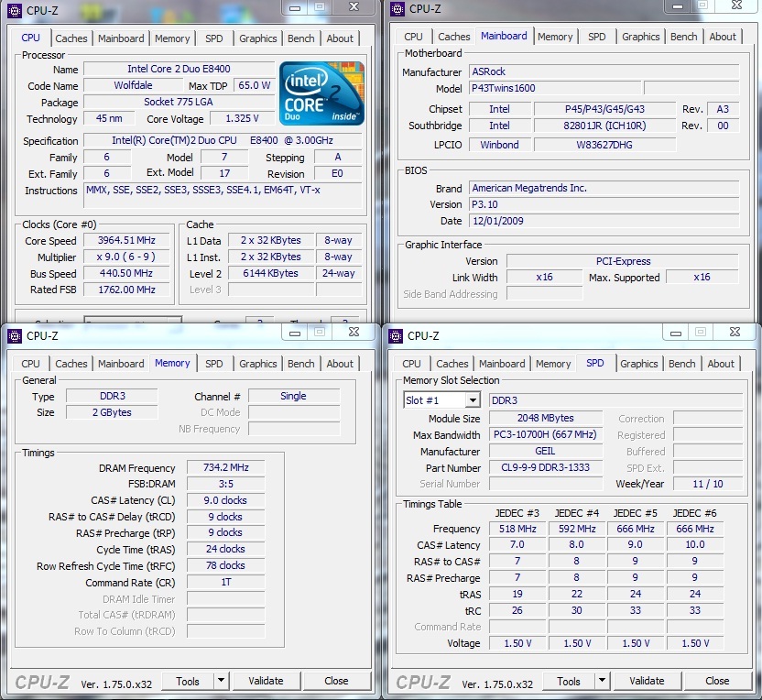Screen dimensions: 762x700
Task: Select the SPD tab in the Memory window
Action: 213,364
